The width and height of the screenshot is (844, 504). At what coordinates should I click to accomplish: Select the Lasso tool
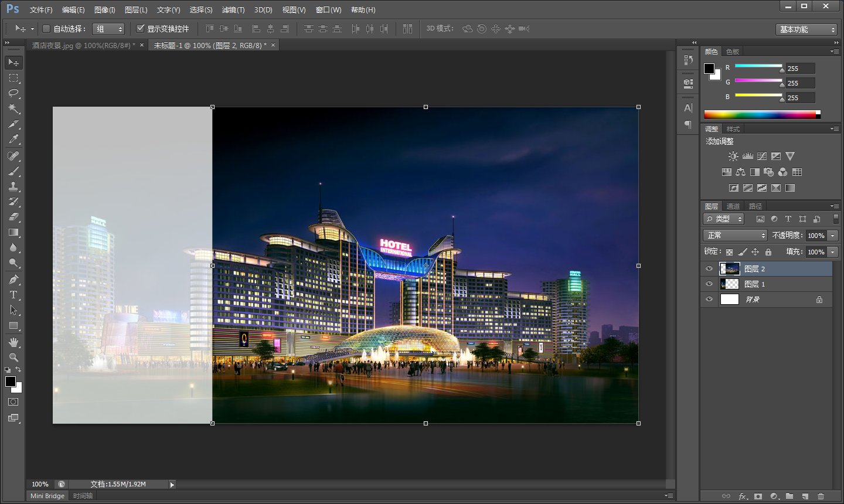click(13, 93)
